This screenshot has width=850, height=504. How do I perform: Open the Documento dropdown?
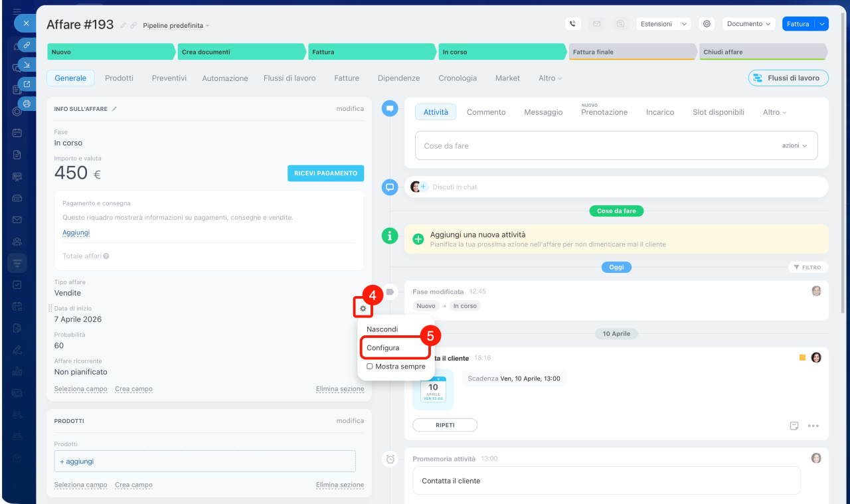point(748,24)
